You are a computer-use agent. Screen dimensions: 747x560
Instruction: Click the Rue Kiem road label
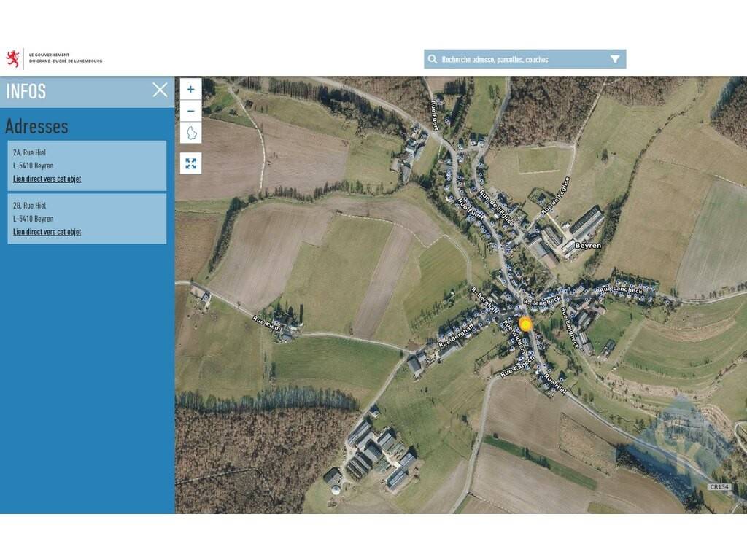(266, 322)
